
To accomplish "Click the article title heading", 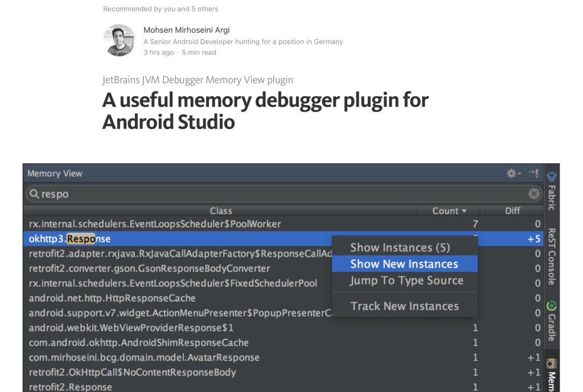I will [265, 111].
